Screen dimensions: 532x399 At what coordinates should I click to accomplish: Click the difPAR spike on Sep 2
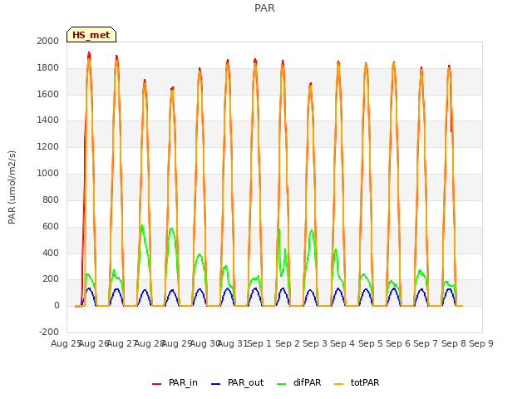click(279, 230)
